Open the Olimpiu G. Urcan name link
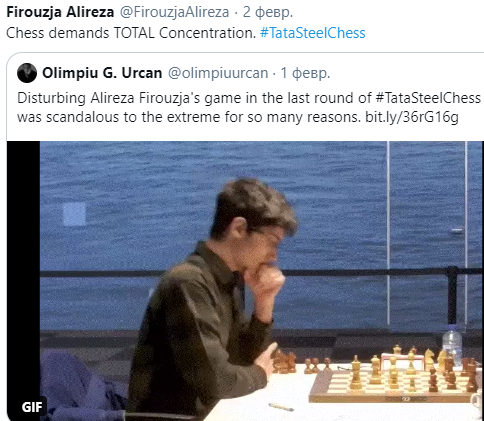Screen dimensions: 484x421 pyautogui.click(x=102, y=73)
